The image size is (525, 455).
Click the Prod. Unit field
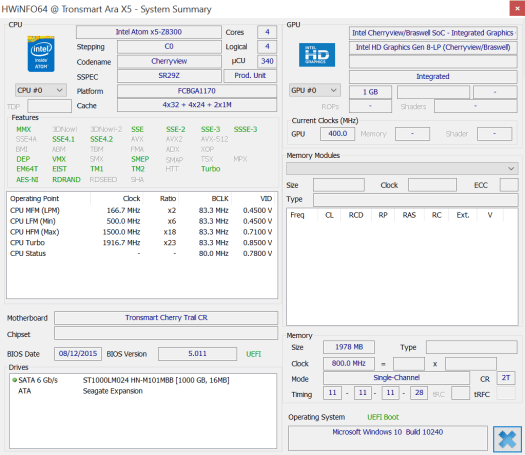click(250, 76)
